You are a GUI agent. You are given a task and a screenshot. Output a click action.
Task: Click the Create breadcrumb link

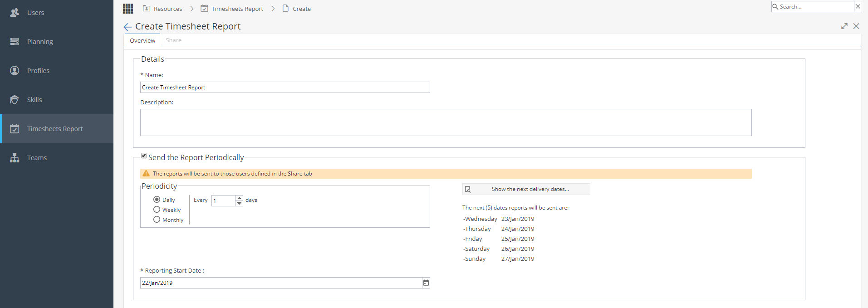pyautogui.click(x=302, y=9)
